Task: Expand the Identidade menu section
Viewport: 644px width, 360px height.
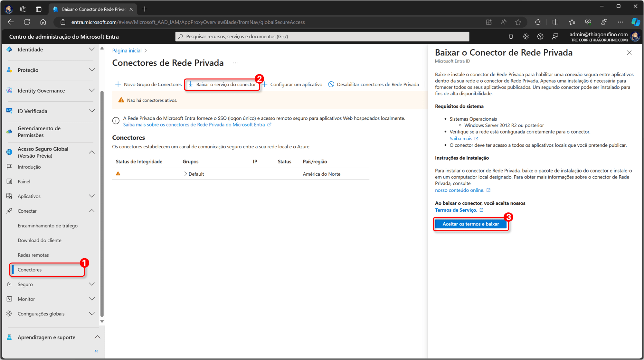Action: coord(92,49)
